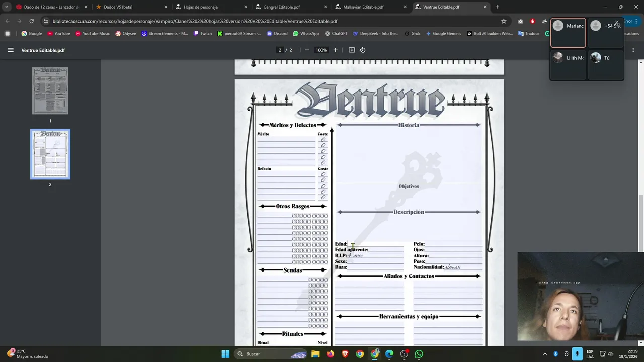
Task: Switch to Dado de 12 caras tab
Action: [52, 7]
